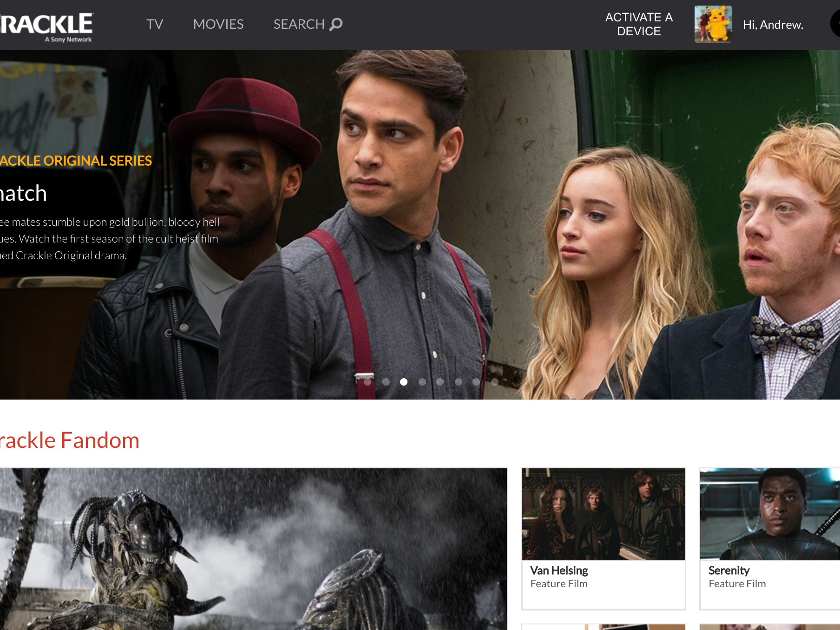Click the Search magnifier icon
The height and width of the screenshot is (630, 840).
(x=336, y=24)
